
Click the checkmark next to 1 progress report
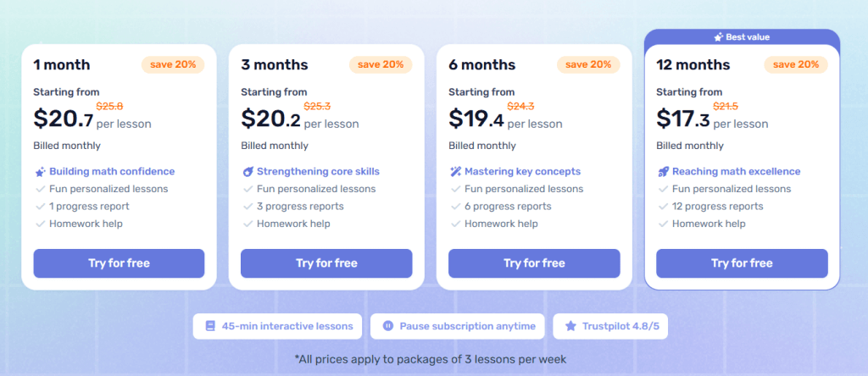(x=40, y=207)
